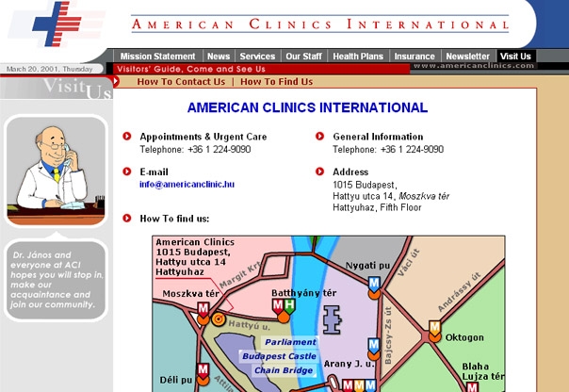Click the red arrow before How To Contact Us
Screen dimensions: 569x392
116,81
